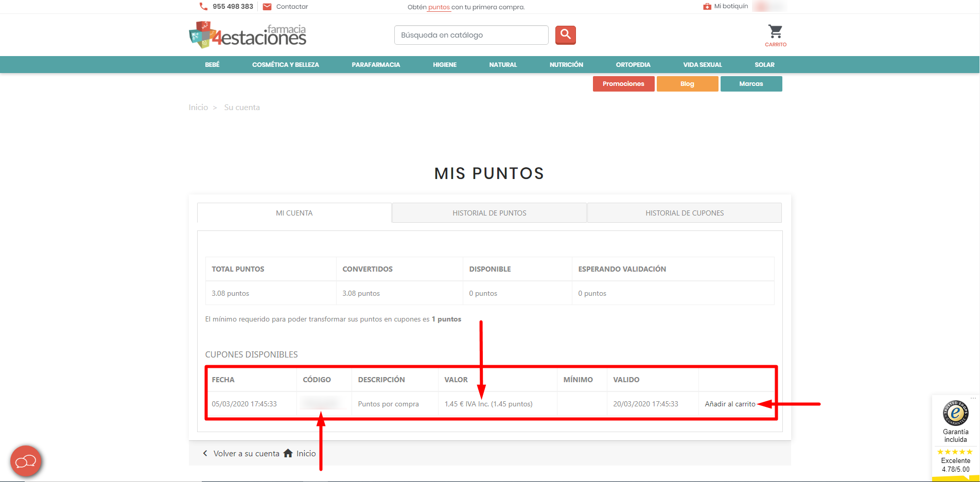This screenshot has height=482, width=980.
Task: Click the farmacia 4estaciones logo
Action: tap(248, 34)
